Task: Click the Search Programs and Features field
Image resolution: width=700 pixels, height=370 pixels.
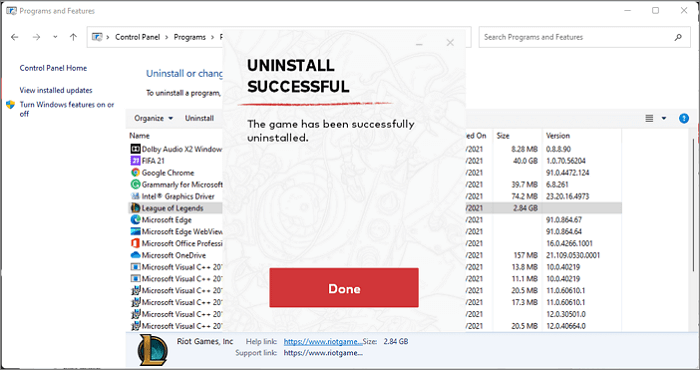Action: point(584,37)
